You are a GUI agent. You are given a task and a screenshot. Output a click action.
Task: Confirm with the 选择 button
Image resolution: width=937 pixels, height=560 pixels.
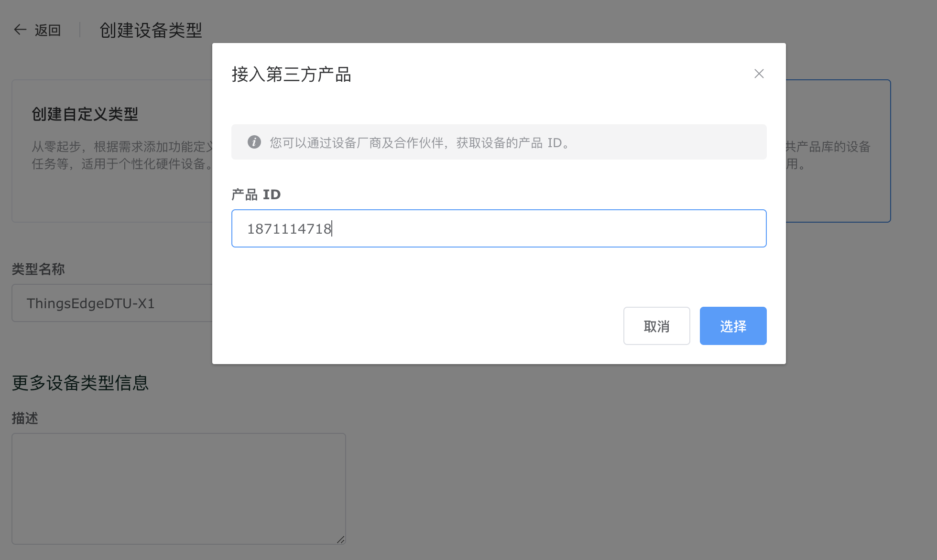click(x=733, y=326)
